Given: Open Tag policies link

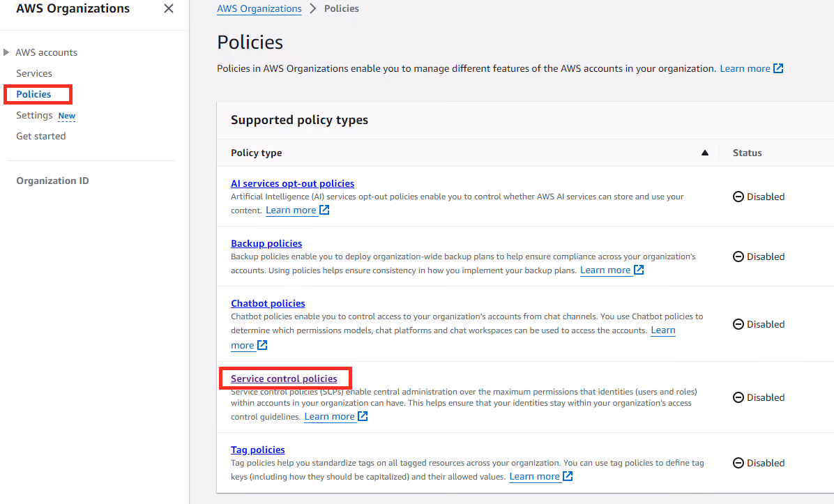Looking at the screenshot, I should coord(258,450).
